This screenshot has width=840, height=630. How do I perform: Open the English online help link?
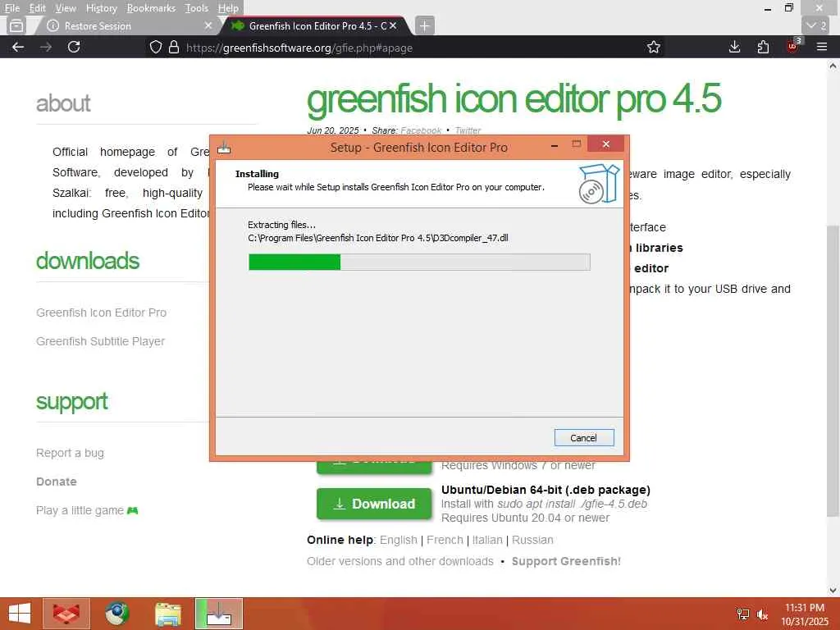pyautogui.click(x=398, y=540)
